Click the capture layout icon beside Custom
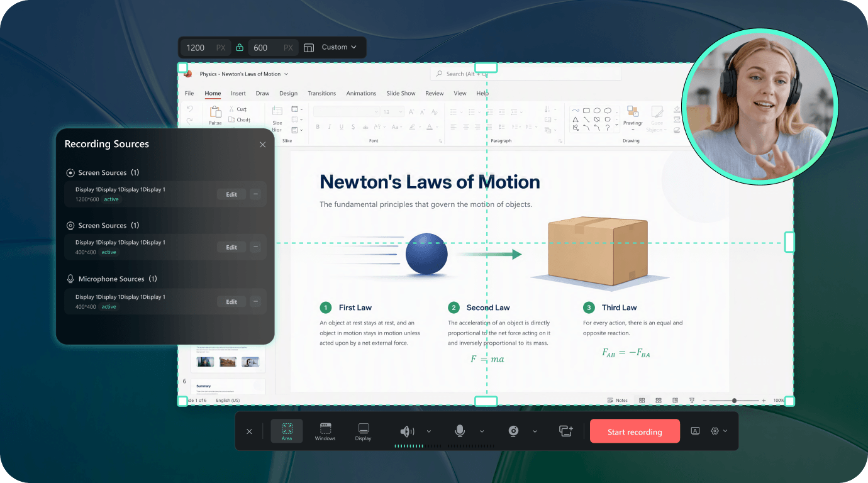Screen dimensions: 868x483 [x=309, y=48]
